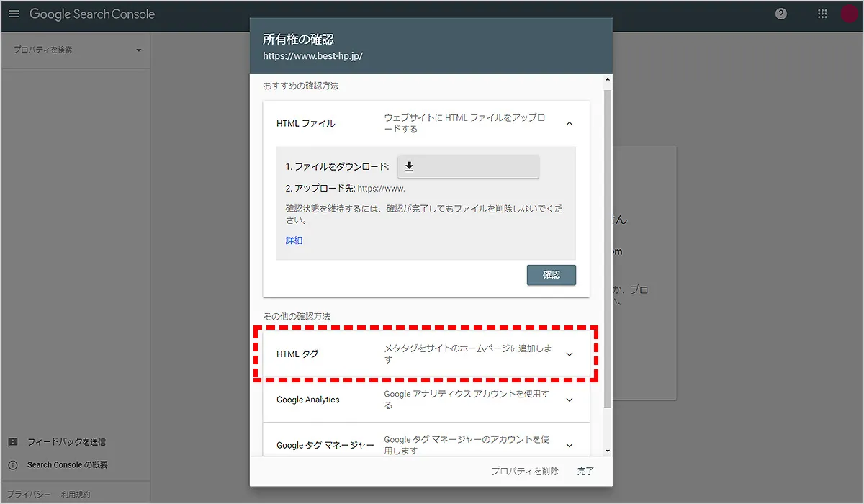Expand the Google タグマネージャー verification method
The image size is (864, 504).
coord(570,444)
